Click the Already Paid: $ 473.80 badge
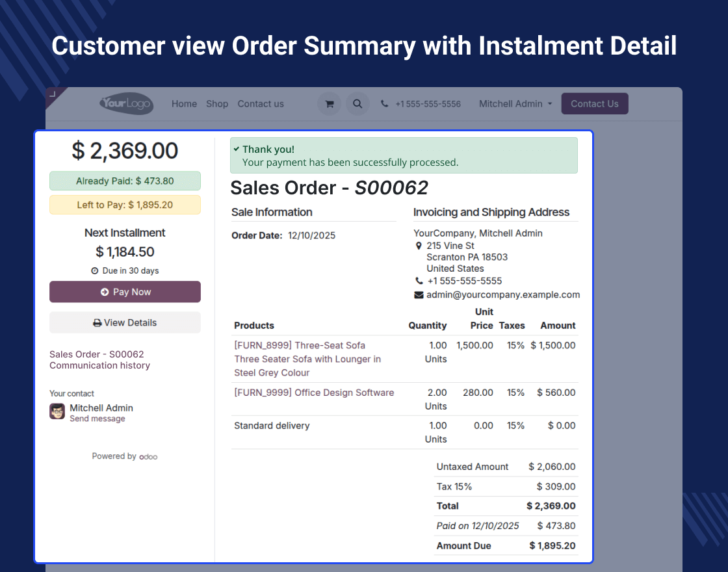This screenshot has height=572, width=728. [125, 181]
